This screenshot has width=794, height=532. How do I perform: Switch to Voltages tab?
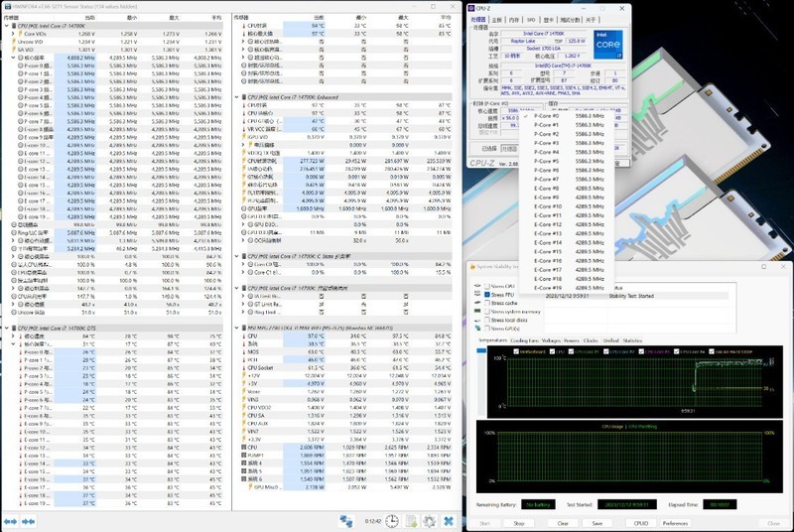point(551,340)
